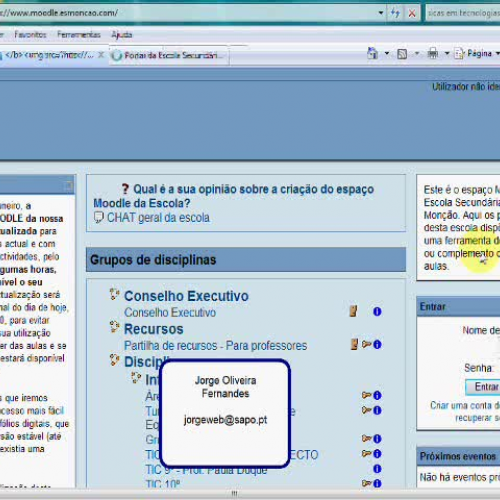The width and height of the screenshot is (500, 500).
Task: Open the Home page toolbar icon
Action: 372,53
